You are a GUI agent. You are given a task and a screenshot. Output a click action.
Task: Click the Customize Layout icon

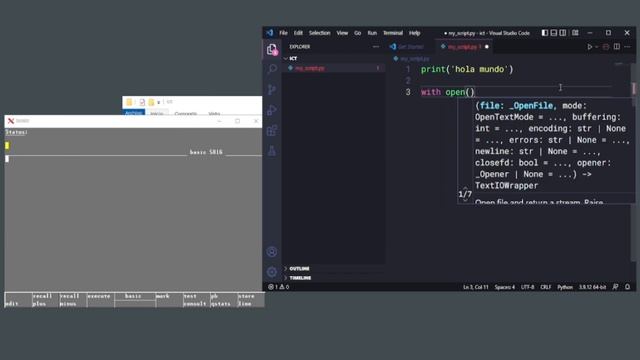click(x=575, y=33)
